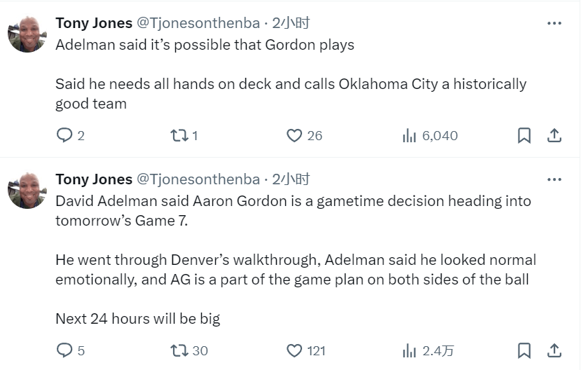Open more options for first tweet

(554, 23)
